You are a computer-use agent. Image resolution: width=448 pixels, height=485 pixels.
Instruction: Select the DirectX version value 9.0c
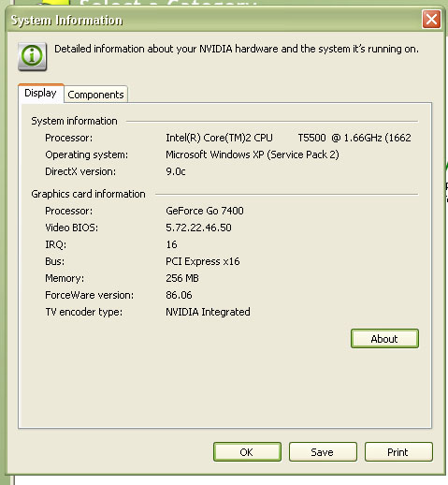(x=176, y=171)
